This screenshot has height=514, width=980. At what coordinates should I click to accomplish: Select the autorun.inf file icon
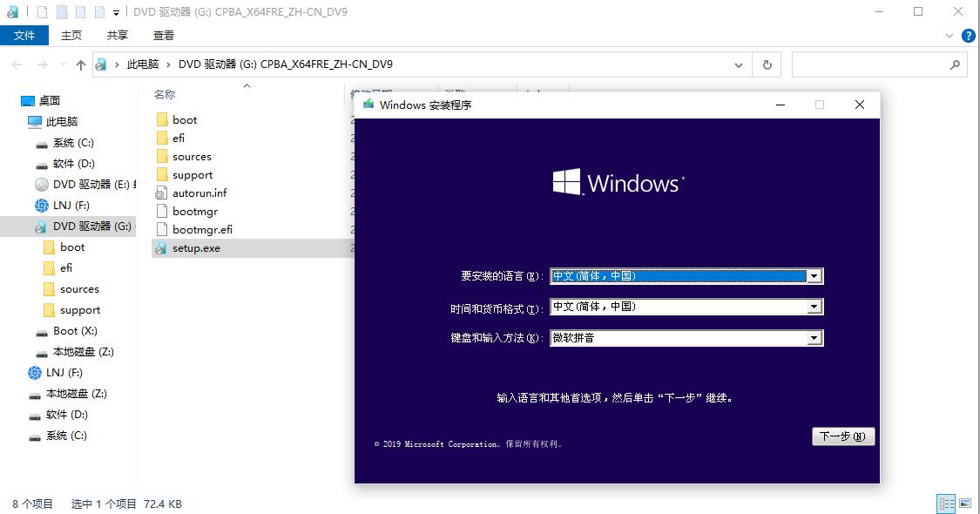(161, 193)
